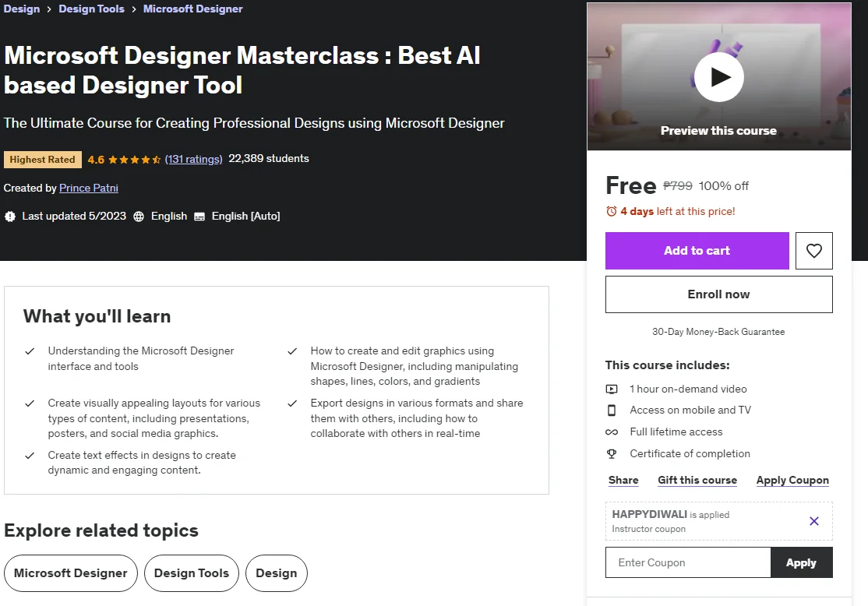Click the checkmark beside Understanding the Microsoft Designer
This screenshot has height=606, width=868.
pos(30,351)
